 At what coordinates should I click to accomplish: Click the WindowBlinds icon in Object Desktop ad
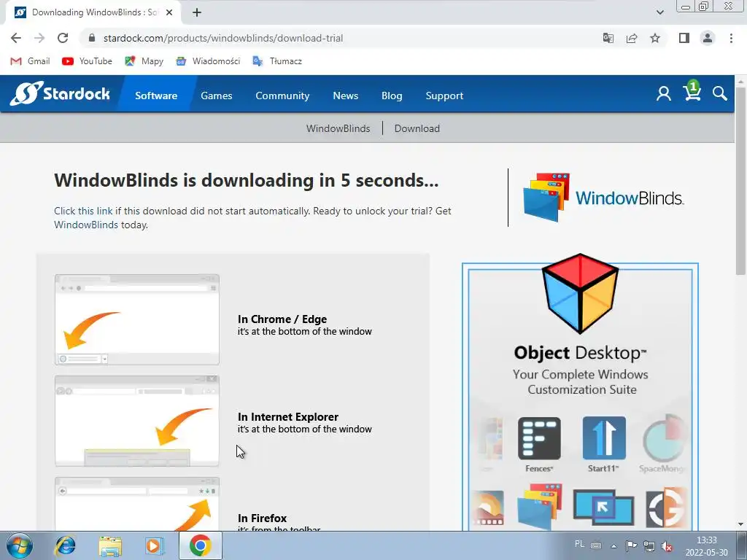pyautogui.click(x=540, y=507)
